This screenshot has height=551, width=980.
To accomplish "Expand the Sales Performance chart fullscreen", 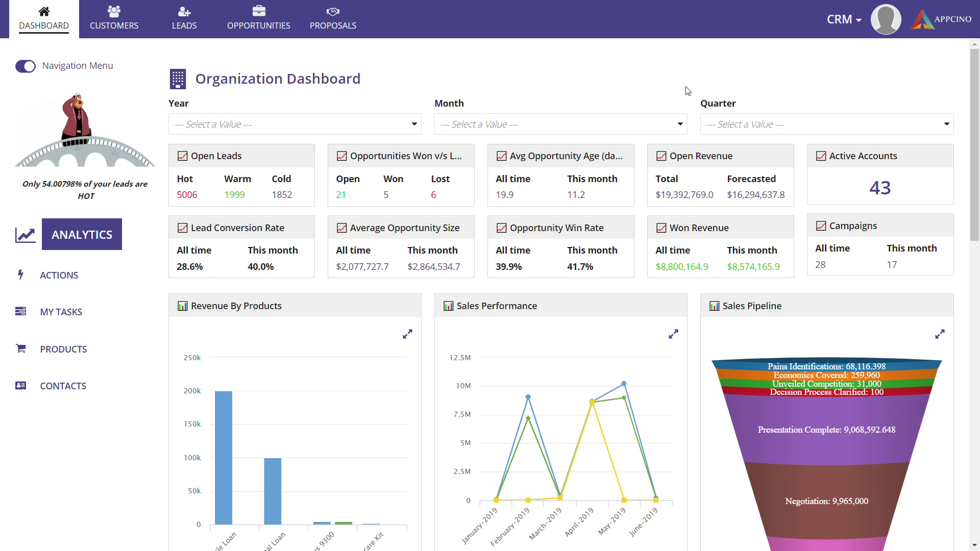I will pos(673,334).
